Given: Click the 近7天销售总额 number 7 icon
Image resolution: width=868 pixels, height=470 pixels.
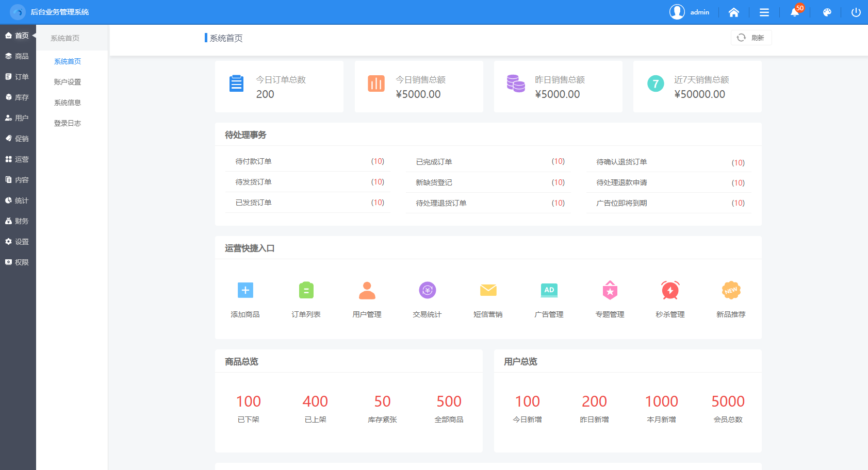Looking at the screenshot, I should click(x=656, y=83).
